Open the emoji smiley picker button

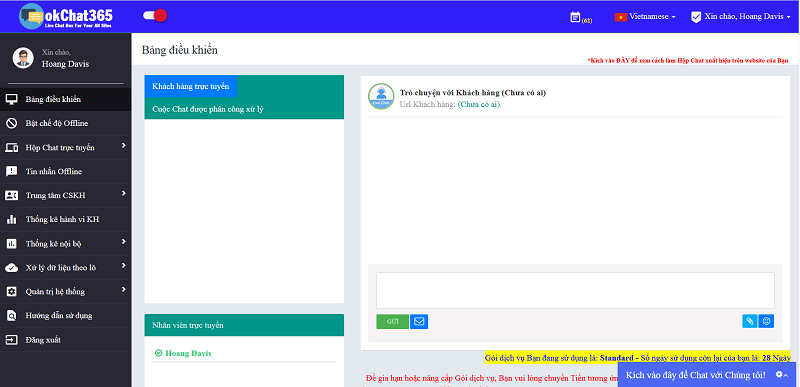click(766, 321)
